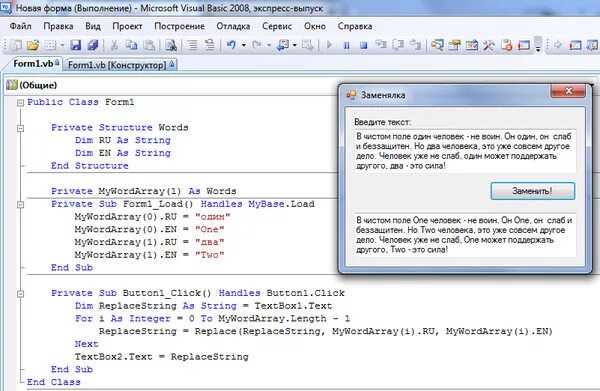
Task: Click the Uncomment lines icon
Action: click(210, 45)
